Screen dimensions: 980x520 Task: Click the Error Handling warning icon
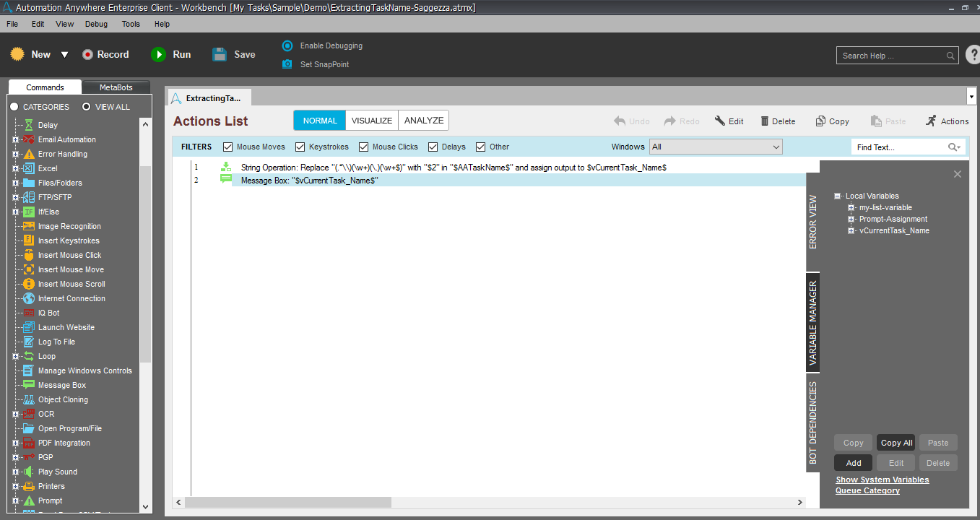29,154
